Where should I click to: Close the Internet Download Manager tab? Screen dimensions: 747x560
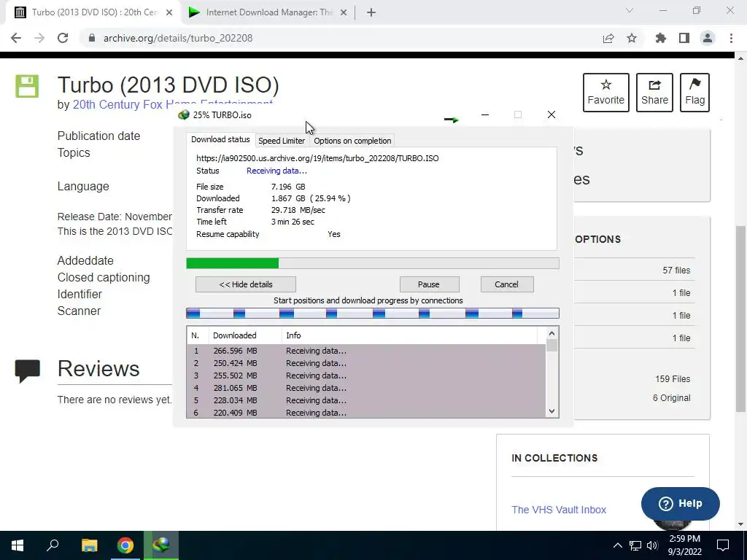pyautogui.click(x=344, y=12)
